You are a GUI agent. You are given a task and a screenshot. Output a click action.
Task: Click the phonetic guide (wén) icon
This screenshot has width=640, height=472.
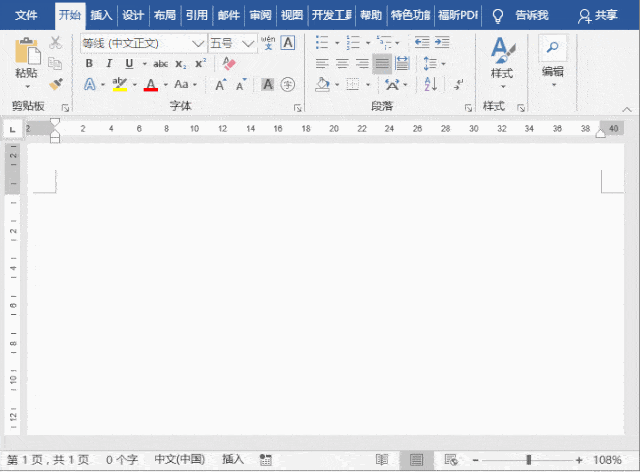268,42
